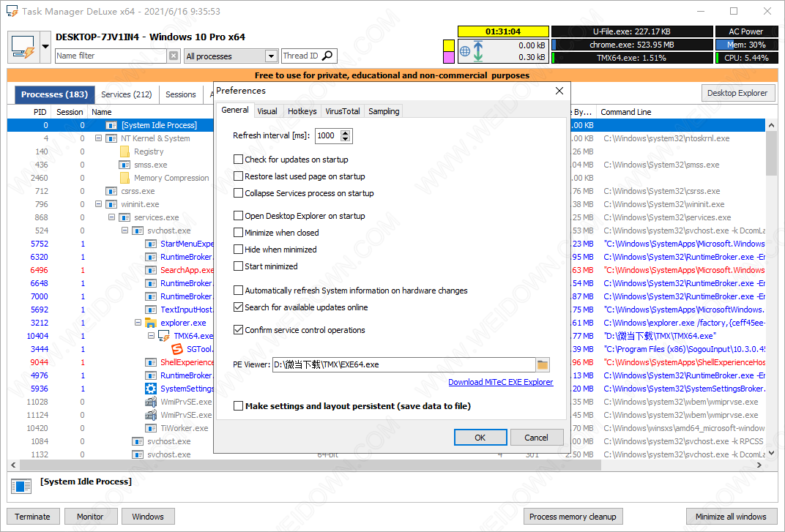
Task: Switch to the VirusTotal tab
Action: coord(342,111)
